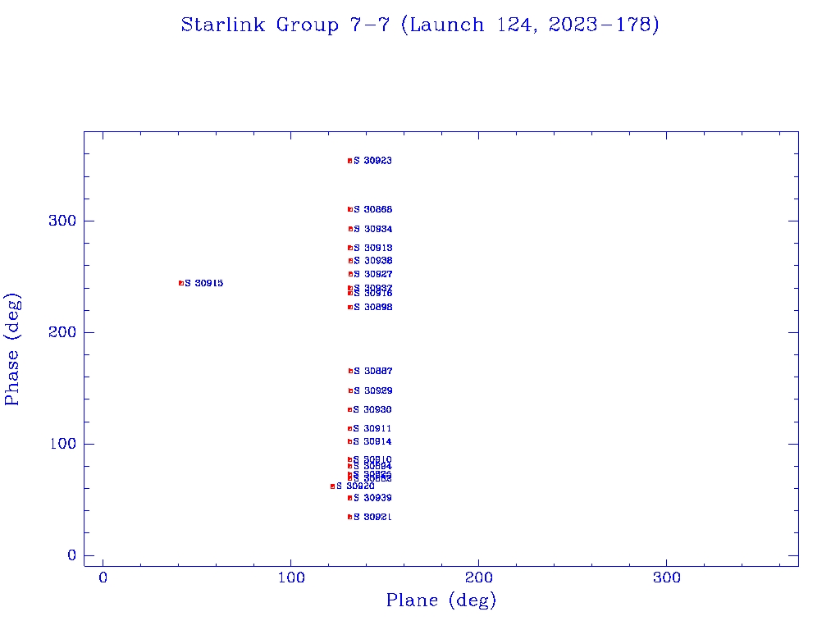Select the red marker beside S 30887
Screen dimensions: 840x630
pos(350,372)
